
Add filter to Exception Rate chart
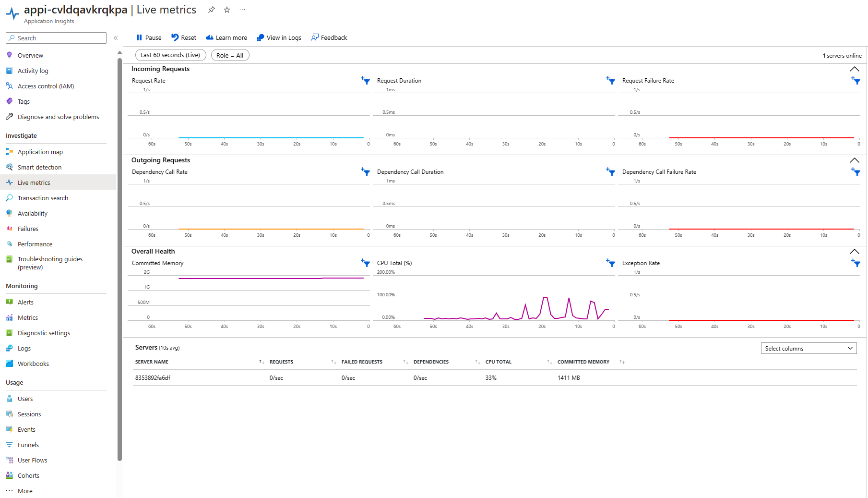click(x=856, y=263)
